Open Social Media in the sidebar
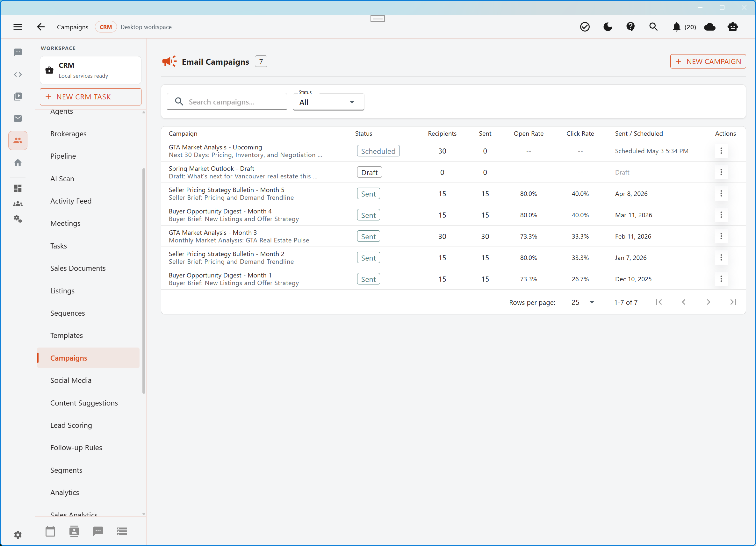This screenshot has width=756, height=546. (88, 380)
